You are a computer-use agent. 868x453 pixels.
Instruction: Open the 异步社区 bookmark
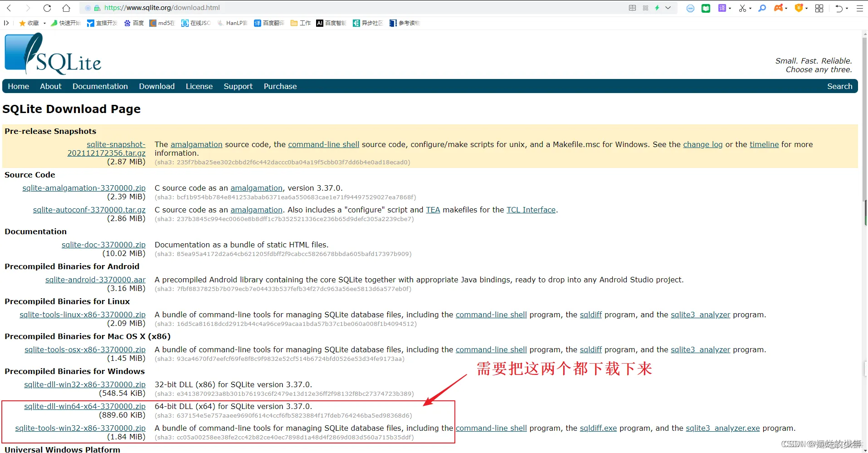(368, 23)
